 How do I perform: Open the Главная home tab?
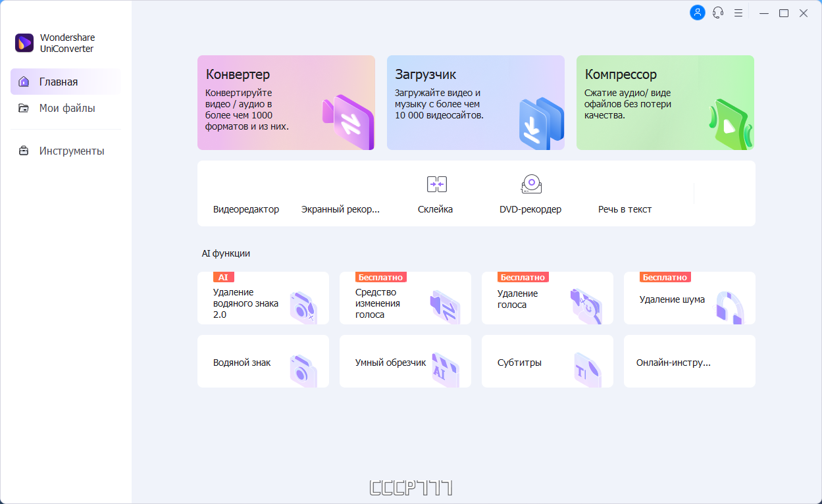65,82
